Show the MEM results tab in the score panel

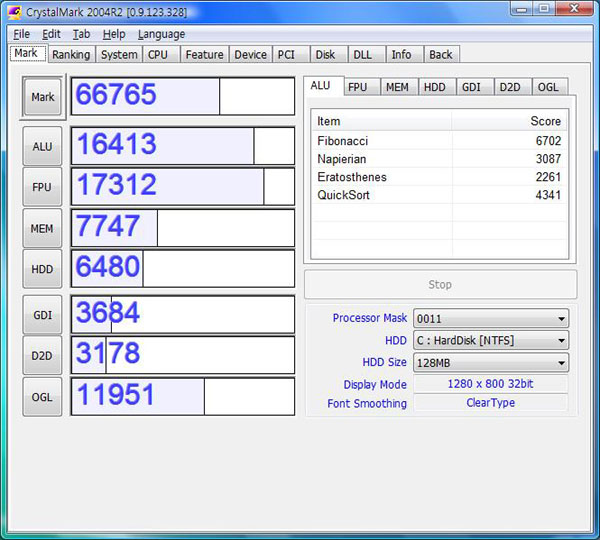tap(397, 87)
